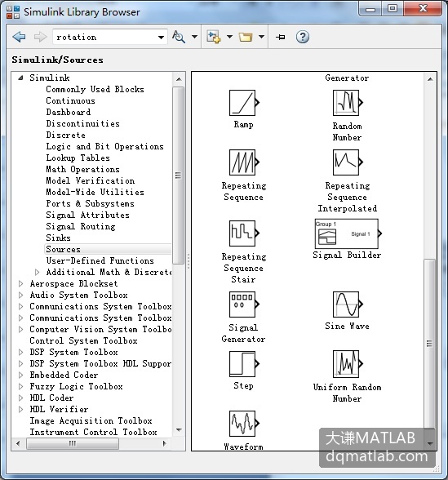This screenshot has width=448, height=480.
Task: Select the Dashboard library
Action: [69, 112]
